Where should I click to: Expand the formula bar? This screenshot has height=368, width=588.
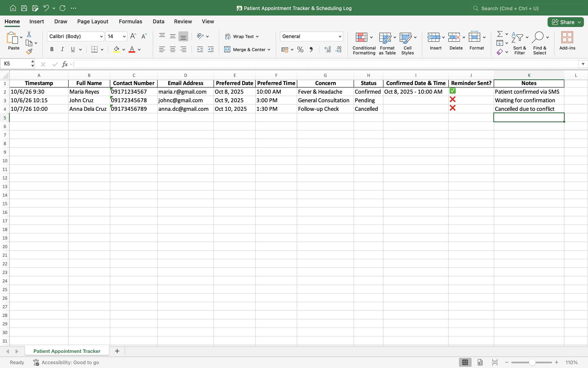tap(583, 64)
